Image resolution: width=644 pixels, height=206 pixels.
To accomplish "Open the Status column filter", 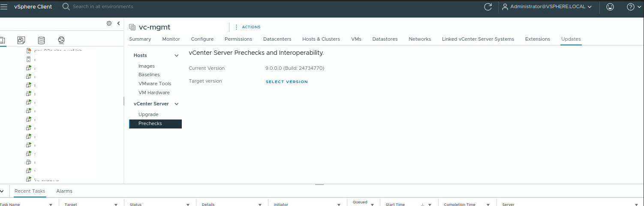I will [188, 205].
